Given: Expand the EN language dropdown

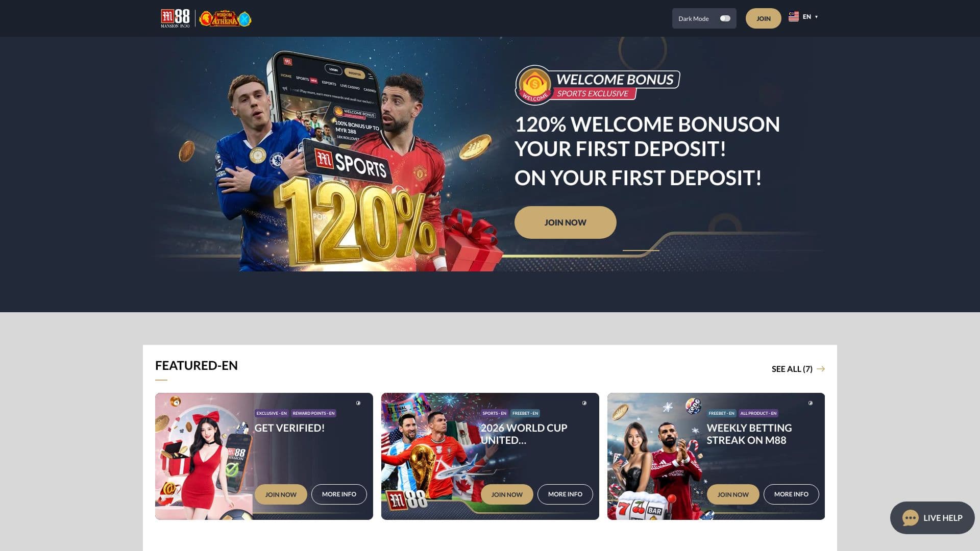Looking at the screenshot, I should 810,17.
